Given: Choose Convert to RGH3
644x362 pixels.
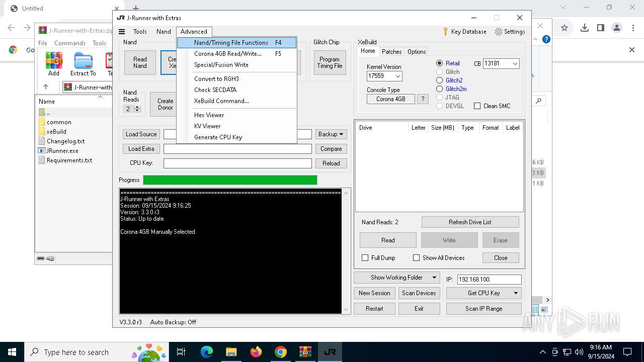Looking at the screenshot, I should point(236,79).
